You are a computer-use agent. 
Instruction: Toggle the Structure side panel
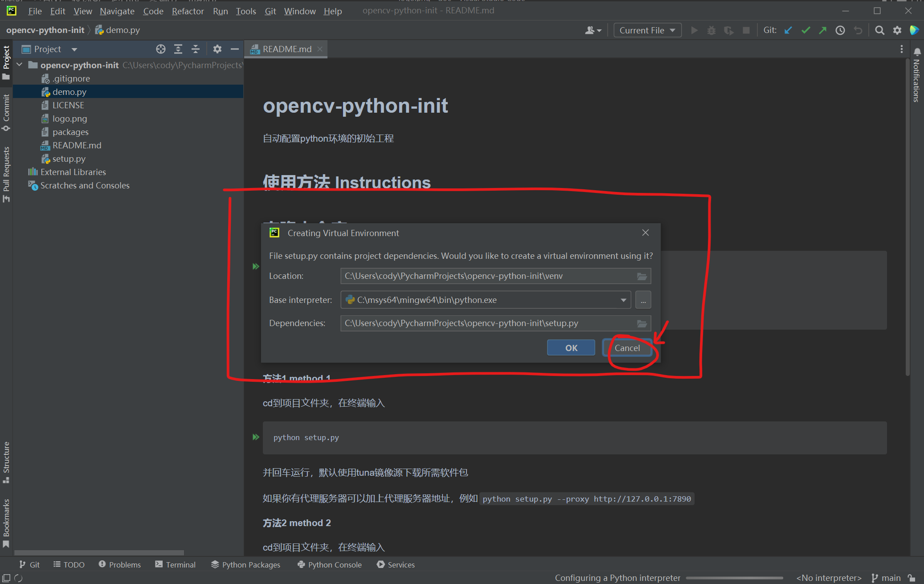pos(6,461)
